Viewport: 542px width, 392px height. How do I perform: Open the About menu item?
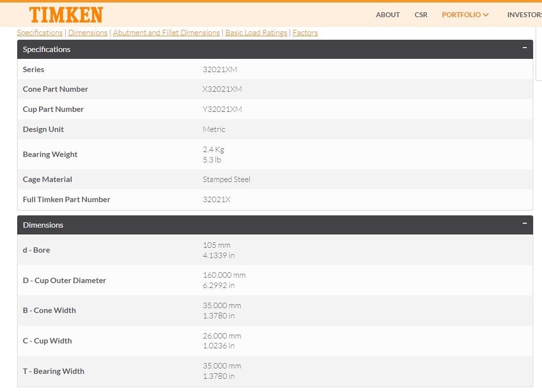(388, 15)
